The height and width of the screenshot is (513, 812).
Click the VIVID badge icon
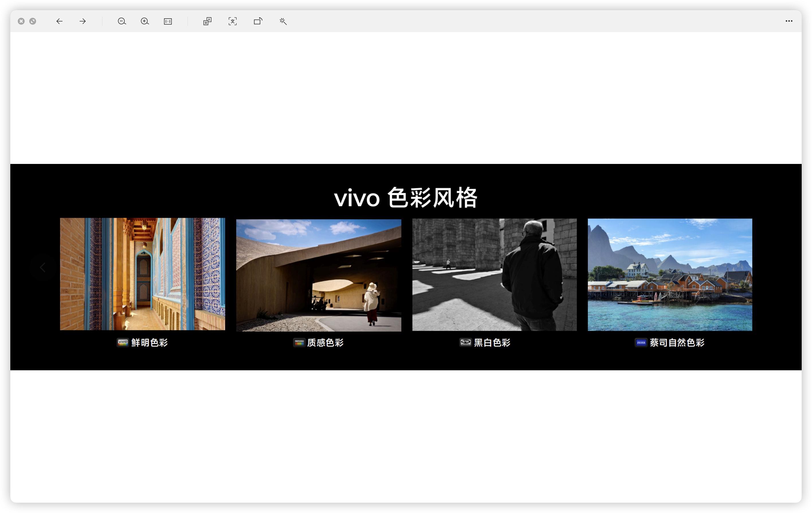[123, 342]
